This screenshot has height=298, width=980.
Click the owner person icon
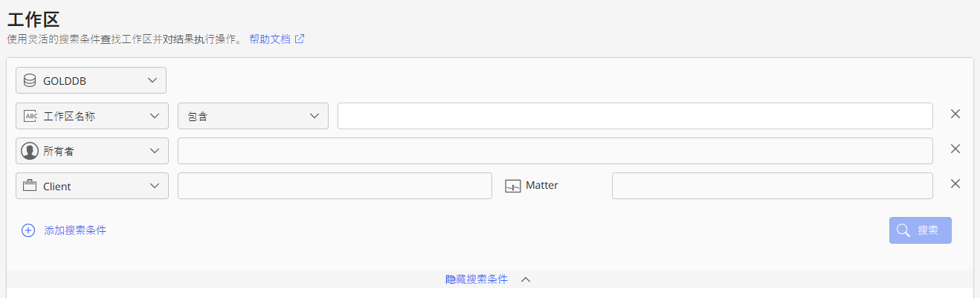(x=30, y=151)
